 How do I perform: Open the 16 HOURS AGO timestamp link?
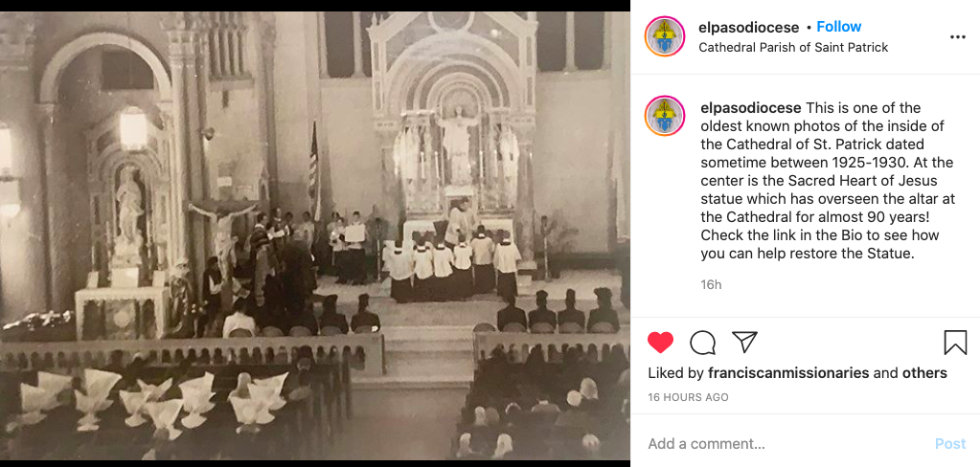click(x=688, y=397)
